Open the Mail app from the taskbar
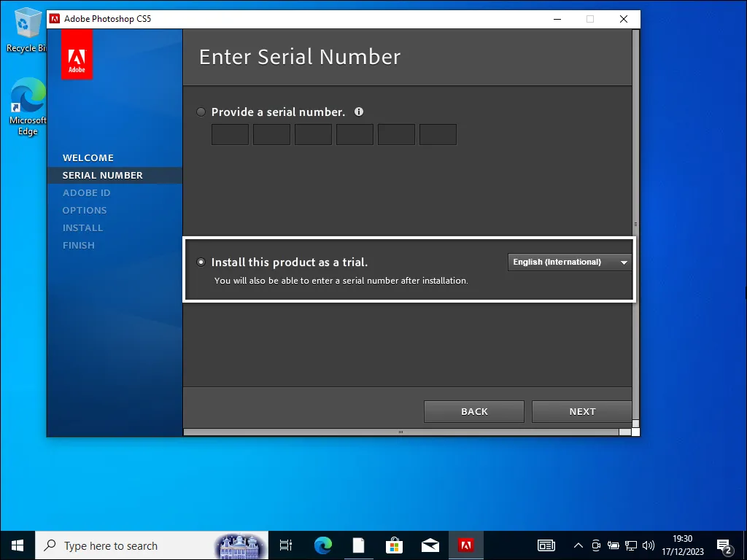Viewport: 747px width, 560px height. [430, 545]
